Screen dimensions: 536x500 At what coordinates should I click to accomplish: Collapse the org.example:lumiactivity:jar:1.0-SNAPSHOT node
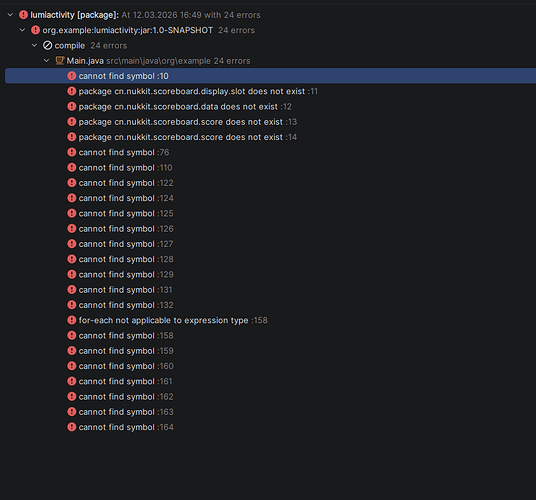coord(23,30)
